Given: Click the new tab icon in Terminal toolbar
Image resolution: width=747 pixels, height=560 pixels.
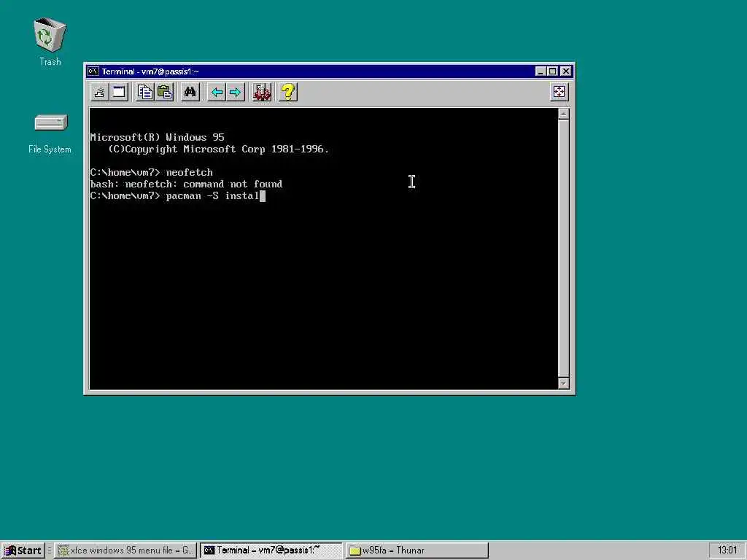Looking at the screenshot, I should tap(99, 92).
